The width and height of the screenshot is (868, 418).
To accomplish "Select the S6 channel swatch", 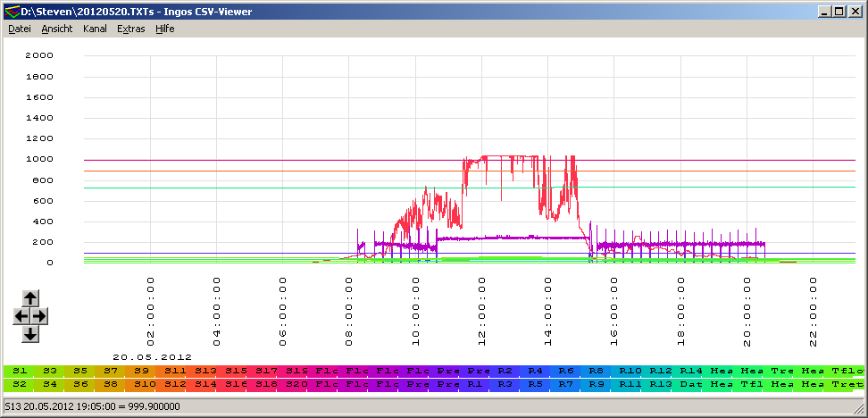I will coord(79,384).
